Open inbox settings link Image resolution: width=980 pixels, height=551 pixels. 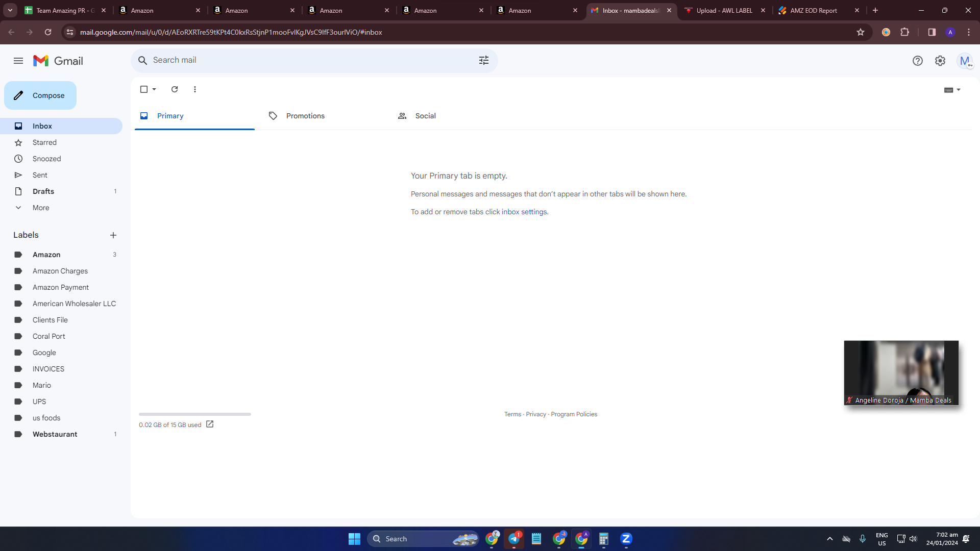click(524, 212)
